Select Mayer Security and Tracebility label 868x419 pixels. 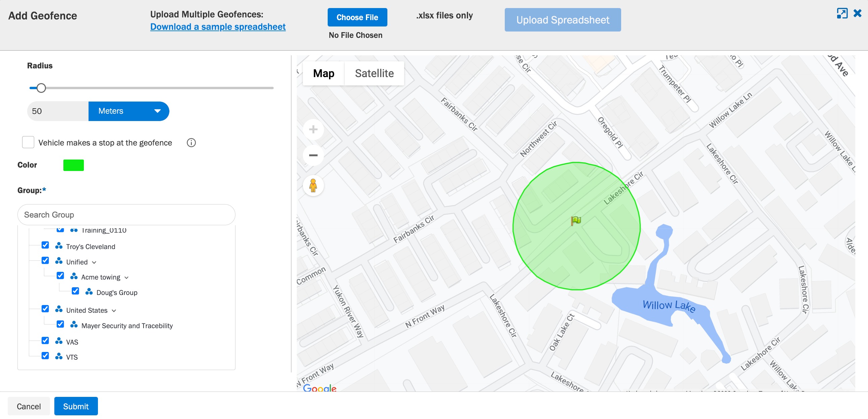coord(127,326)
